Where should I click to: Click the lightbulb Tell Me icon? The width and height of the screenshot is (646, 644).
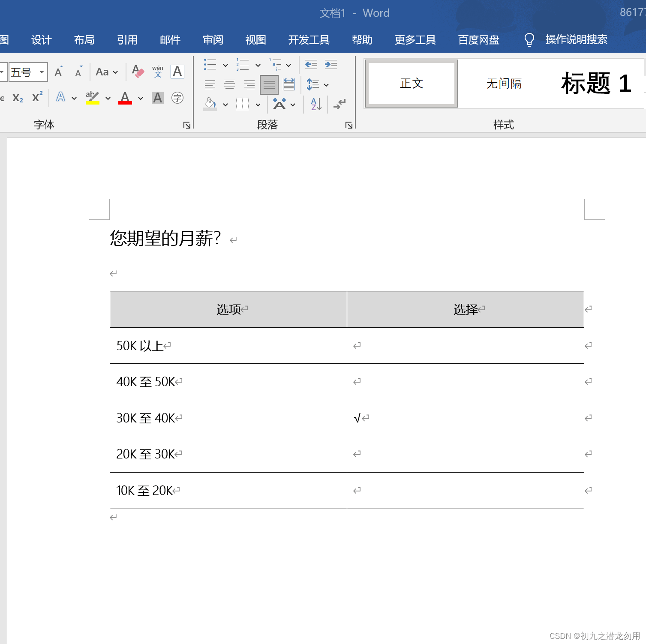pyautogui.click(x=529, y=40)
